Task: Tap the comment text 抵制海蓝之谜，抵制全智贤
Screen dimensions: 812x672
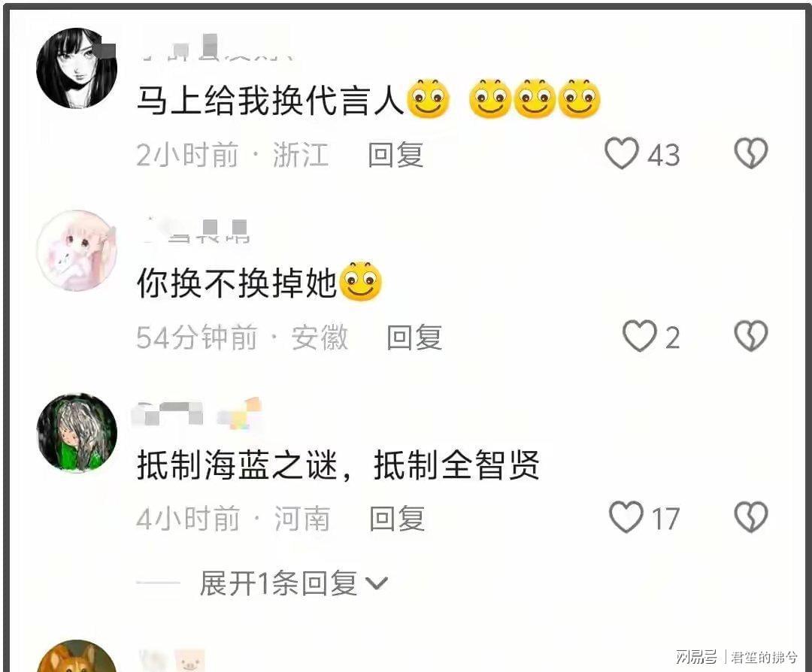Action: tap(338, 465)
